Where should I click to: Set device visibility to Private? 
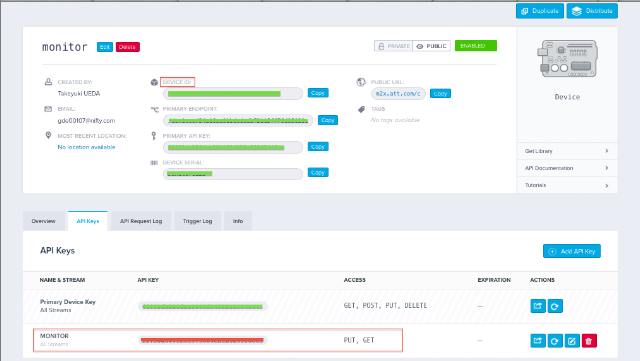coord(393,46)
